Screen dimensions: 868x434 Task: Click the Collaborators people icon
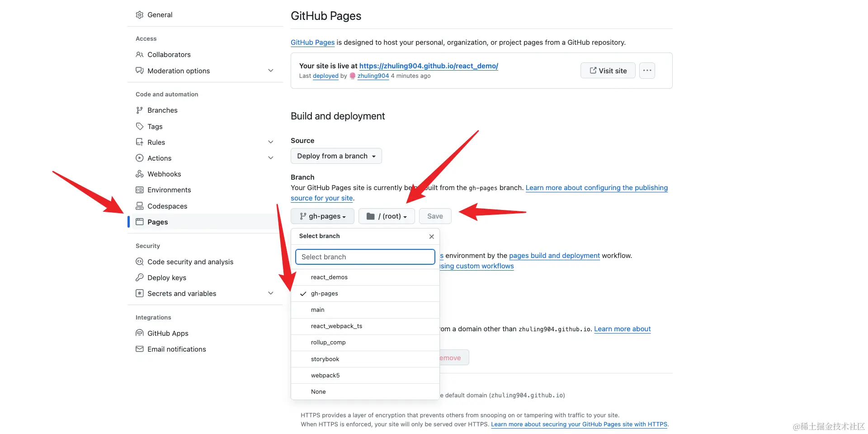click(140, 55)
